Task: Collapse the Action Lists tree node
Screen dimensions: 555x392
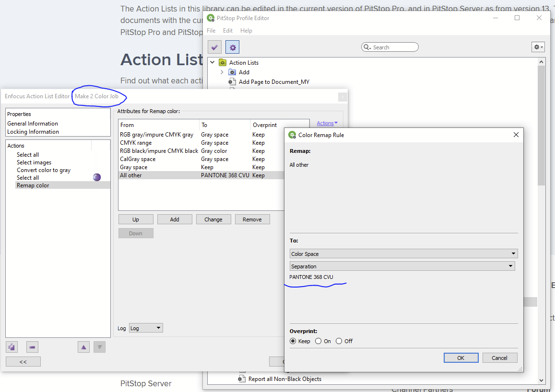Action: [213, 62]
